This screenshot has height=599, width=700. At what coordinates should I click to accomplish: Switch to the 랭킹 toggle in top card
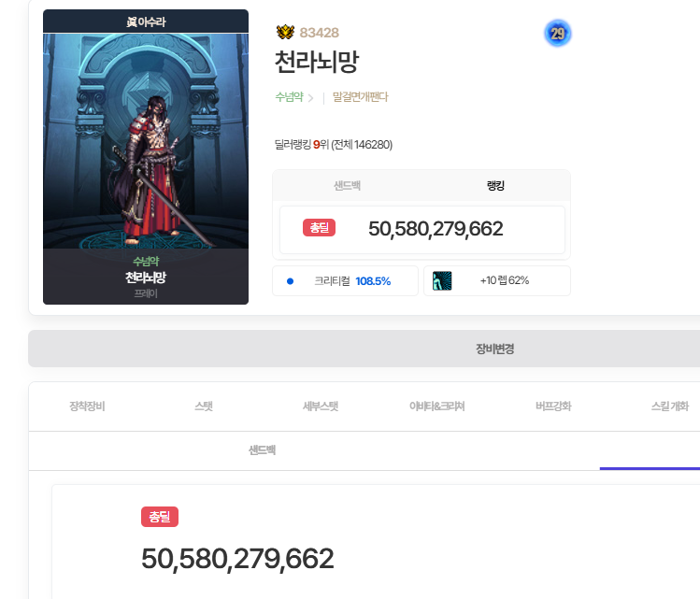coord(495,186)
